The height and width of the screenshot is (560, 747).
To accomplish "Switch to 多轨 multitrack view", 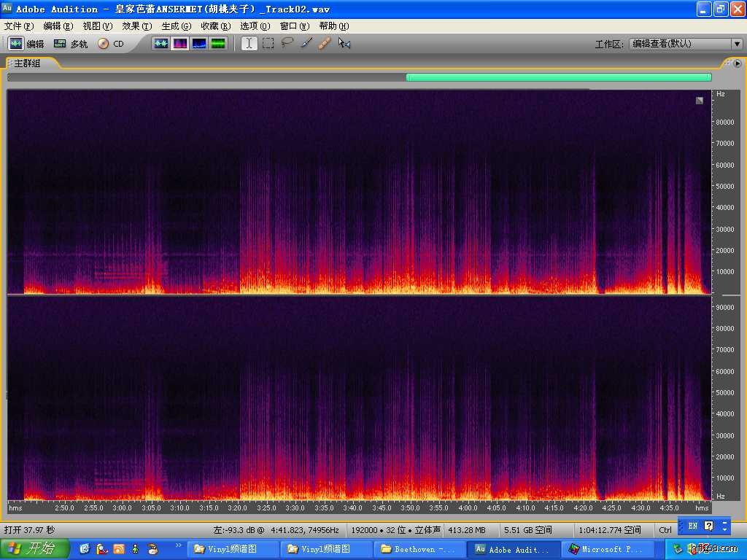I will tap(71, 44).
